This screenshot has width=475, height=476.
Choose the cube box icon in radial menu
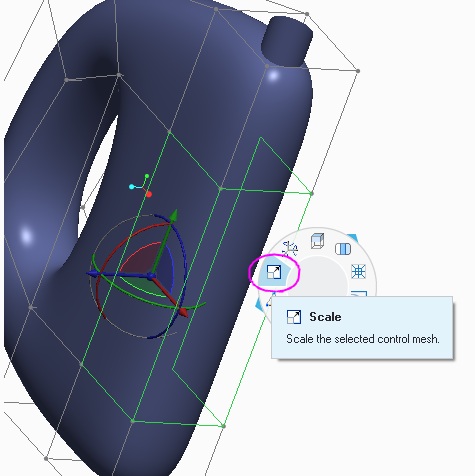317,241
